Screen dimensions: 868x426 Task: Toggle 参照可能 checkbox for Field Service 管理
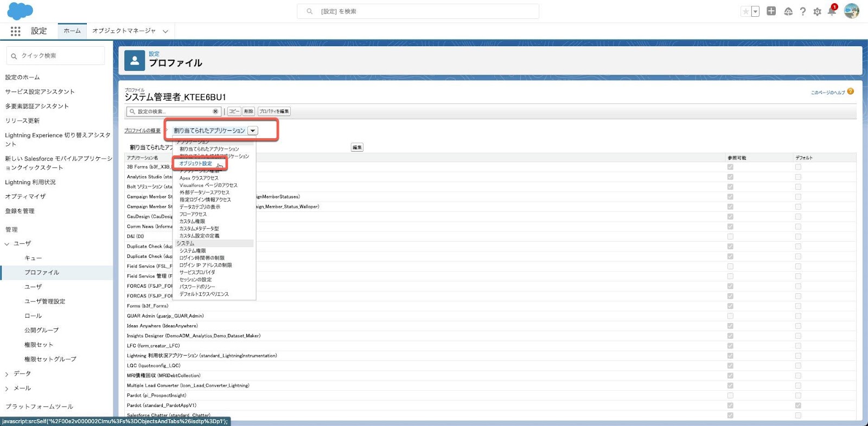pyautogui.click(x=730, y=276)
